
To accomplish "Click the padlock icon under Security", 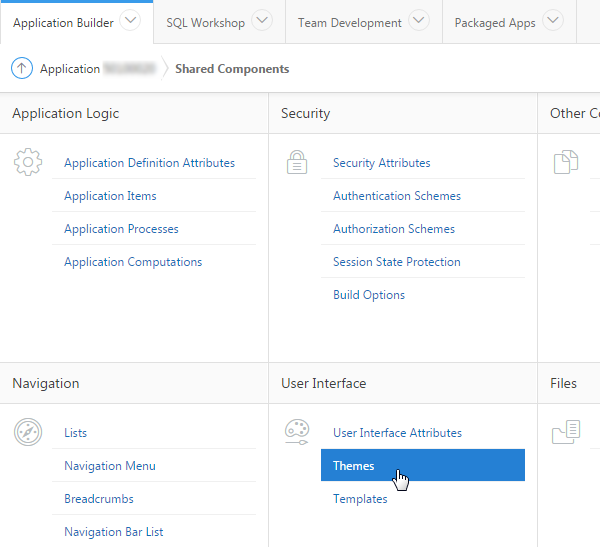I will point(297,161).
